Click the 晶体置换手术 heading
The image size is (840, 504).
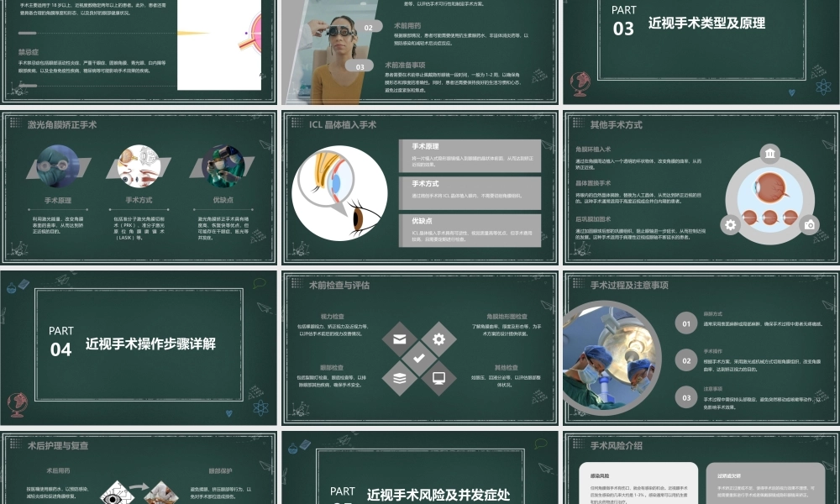coord(593,183)
